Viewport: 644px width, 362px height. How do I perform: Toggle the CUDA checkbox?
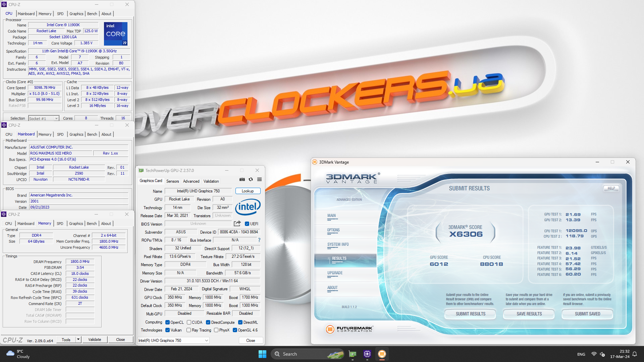(189, 322)
